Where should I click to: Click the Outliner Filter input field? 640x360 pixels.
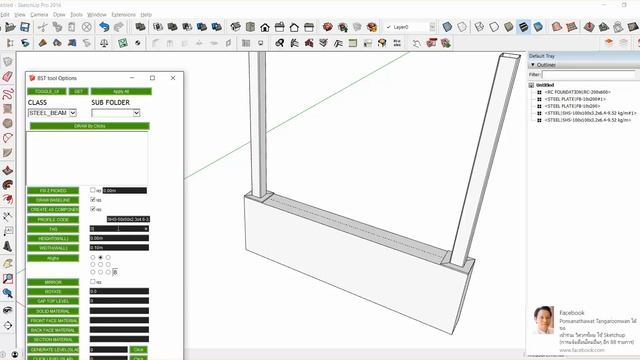(589, 75)
